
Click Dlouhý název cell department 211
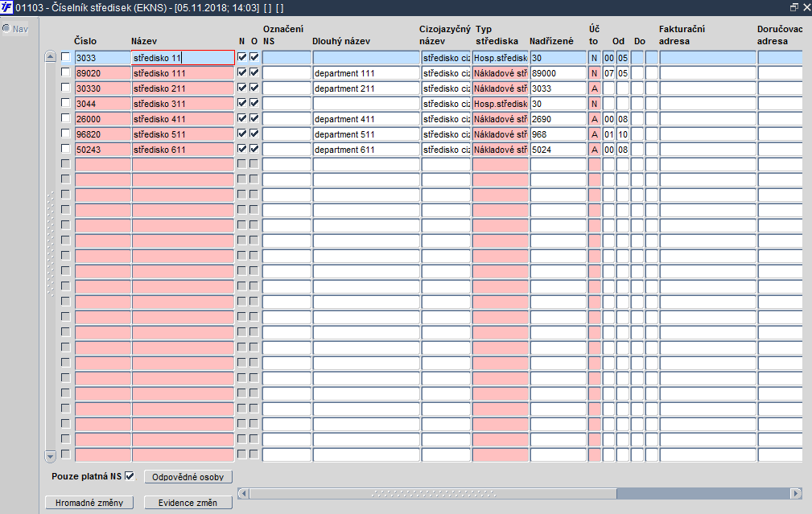pos(366,88)
